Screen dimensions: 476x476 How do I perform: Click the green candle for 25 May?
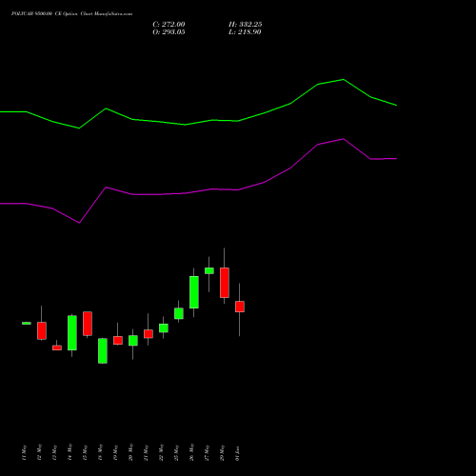(x=179, y=313)
